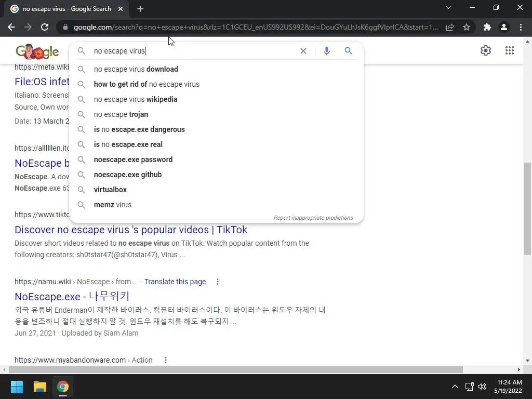Share this page via address bar icon
This screenshot has height=399, width=532.
click(x=450, y=27)
